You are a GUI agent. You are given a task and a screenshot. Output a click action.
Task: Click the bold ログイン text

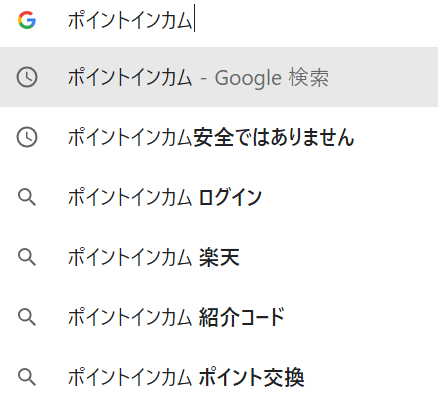point(230,197)
